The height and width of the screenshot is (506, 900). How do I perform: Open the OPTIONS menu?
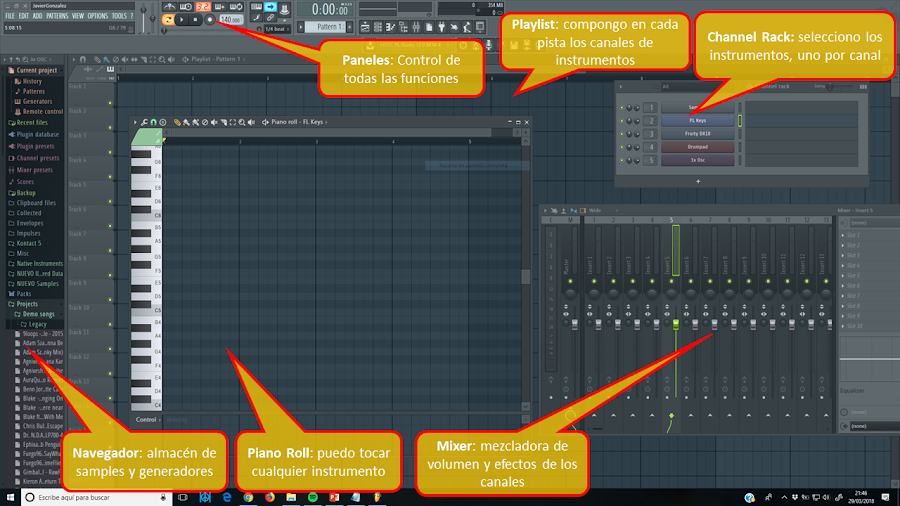(98, 16)
